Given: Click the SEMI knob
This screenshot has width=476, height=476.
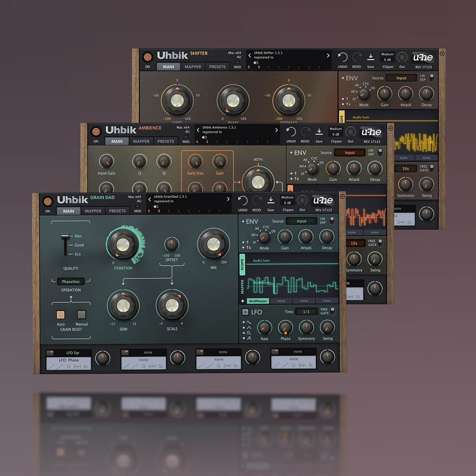Looking at the screenshot, I should pos(123,306).
